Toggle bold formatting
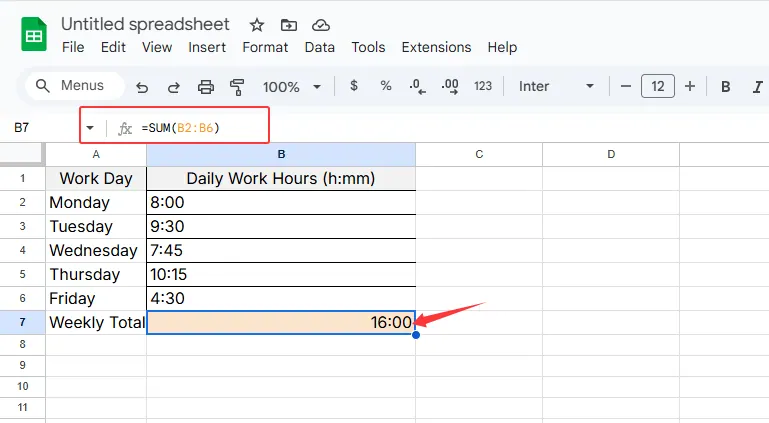 coord(726,86)
